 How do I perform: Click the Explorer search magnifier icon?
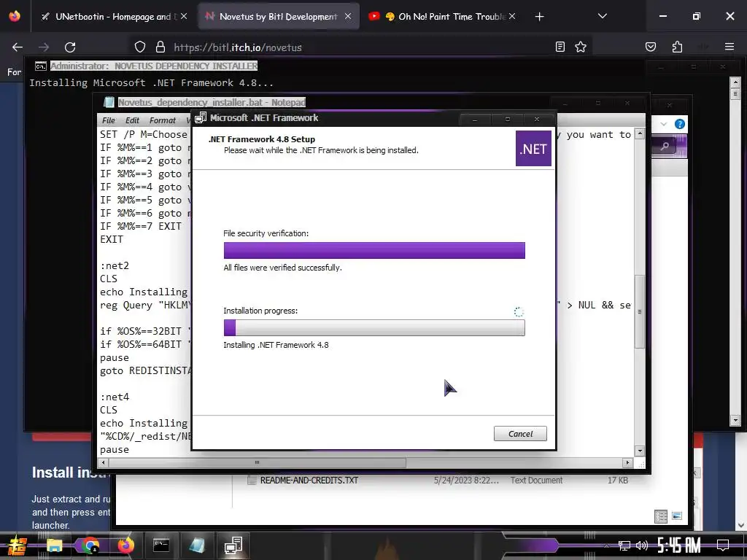[x=665, y=146]
